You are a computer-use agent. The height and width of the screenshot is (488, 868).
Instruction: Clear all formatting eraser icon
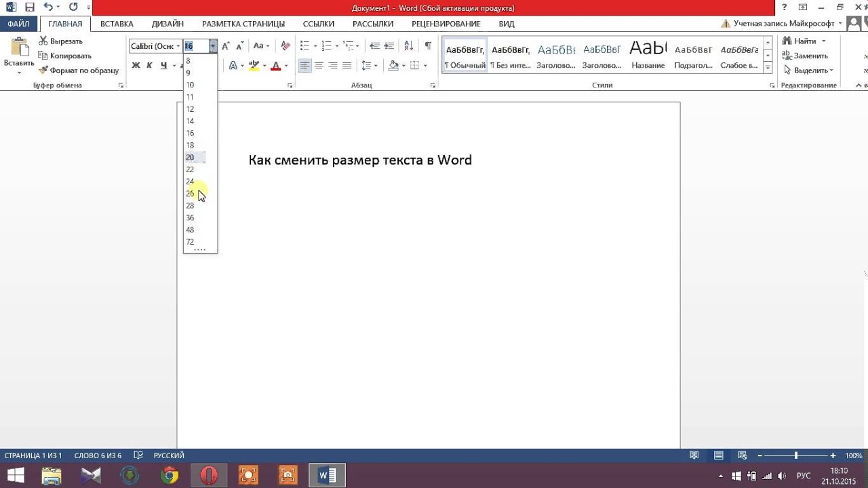[285, 46]
